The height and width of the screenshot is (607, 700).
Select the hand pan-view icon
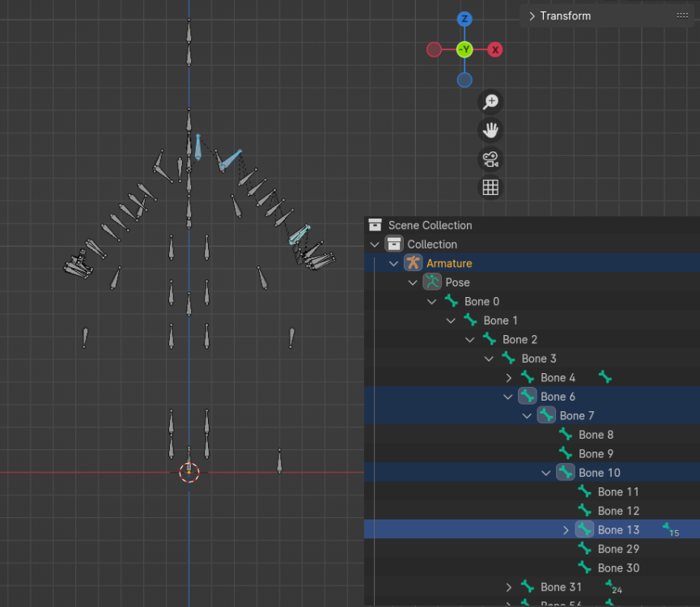tap(490, 129)
